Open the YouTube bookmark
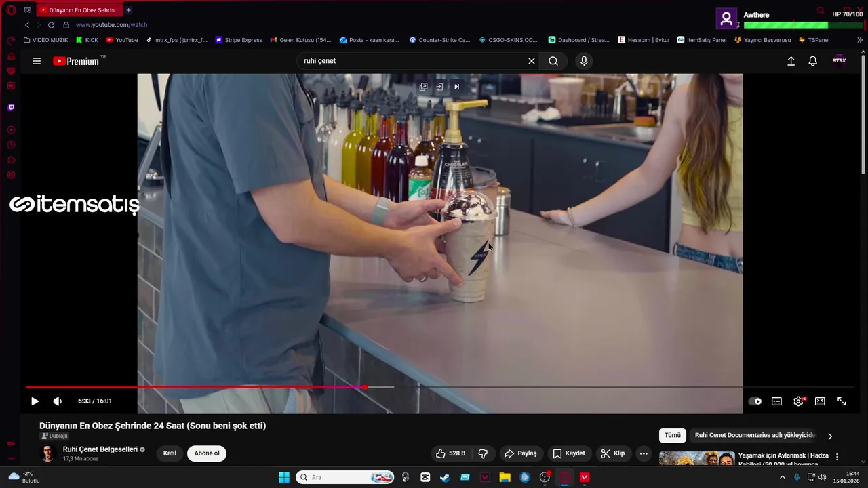This screenshot has height=488, width=868. (x=122, y=40)
